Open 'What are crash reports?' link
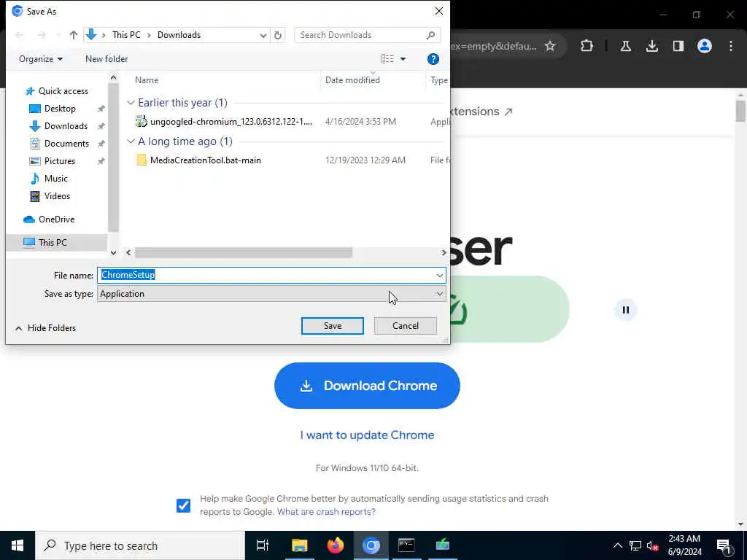This screenshot has height=560, width=747. [326, 512]
